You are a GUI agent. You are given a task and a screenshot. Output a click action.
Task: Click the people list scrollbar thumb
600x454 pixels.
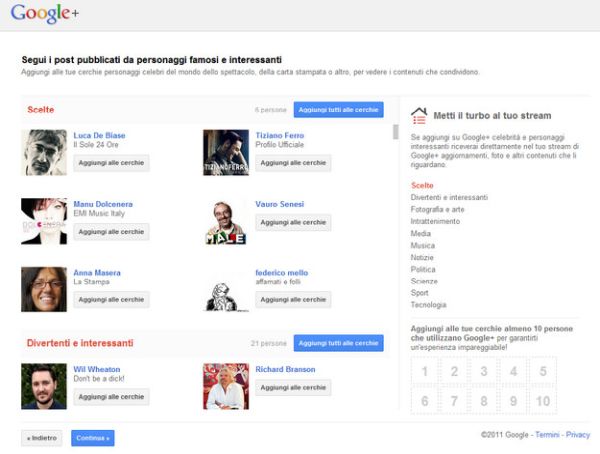pyautogui.click(x=395, y=132)
